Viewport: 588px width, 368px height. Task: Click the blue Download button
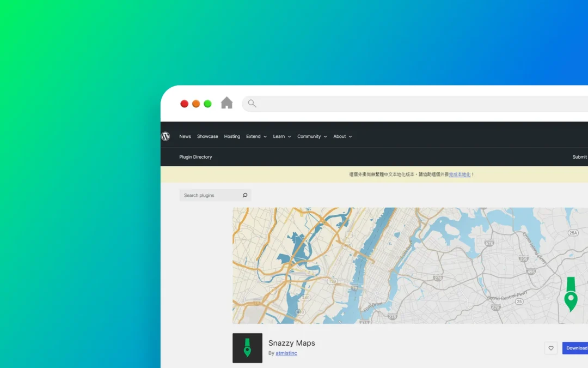575,348
